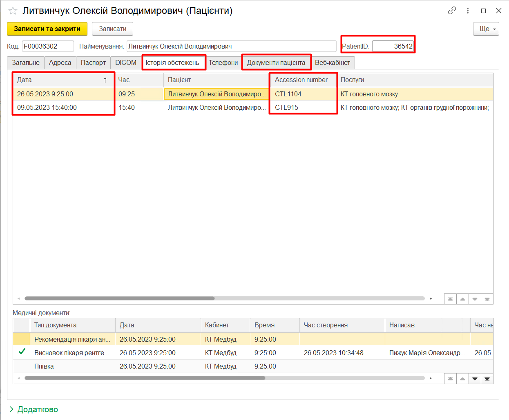
Task: Move up one row in examination history
Action: (x=462, y=299)
